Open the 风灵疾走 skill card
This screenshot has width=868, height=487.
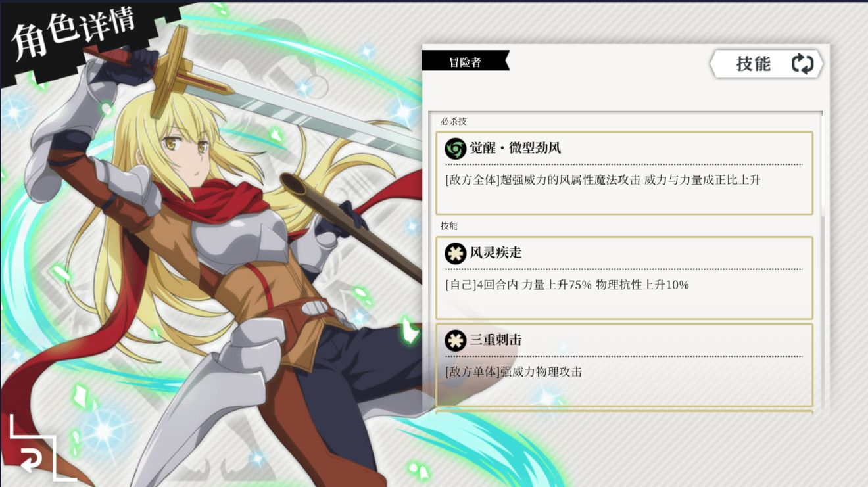click(624, 278)
